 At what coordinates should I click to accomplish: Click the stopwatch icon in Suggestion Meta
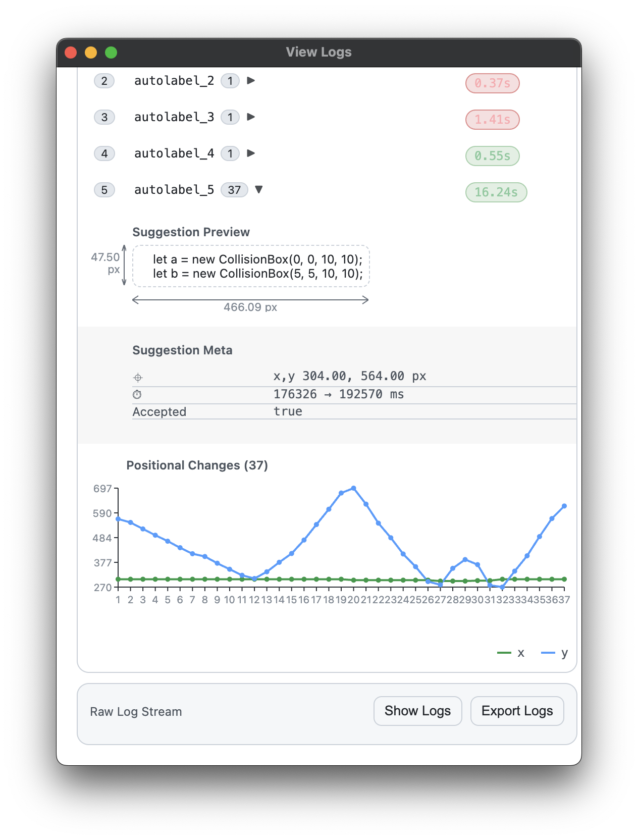[x=137, y=395]
